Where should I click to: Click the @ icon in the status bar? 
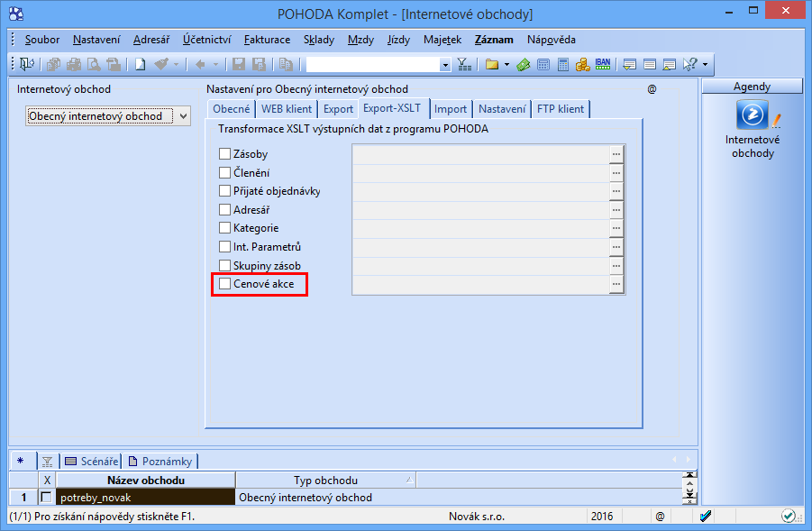tap(660, 516)
